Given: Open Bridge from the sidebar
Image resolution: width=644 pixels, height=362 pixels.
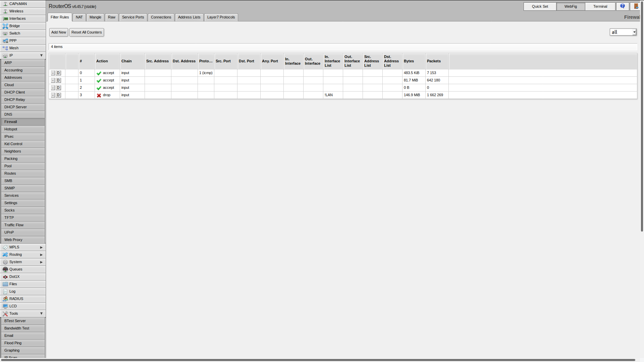Looking at the screenshot, I should point(14,26).
